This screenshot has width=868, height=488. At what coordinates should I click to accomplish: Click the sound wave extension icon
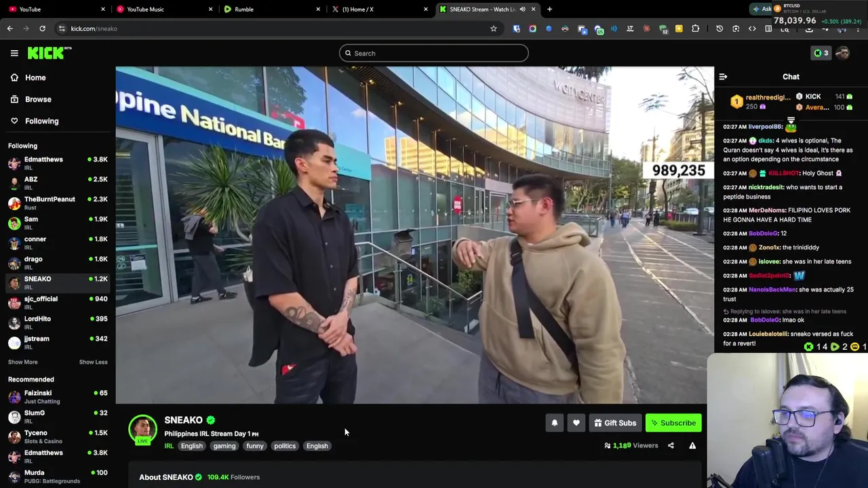614,28
